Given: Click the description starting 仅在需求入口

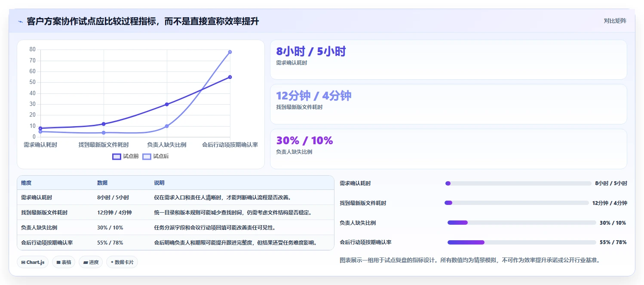Looking at the screenshot, I should (x=223, y=198).
